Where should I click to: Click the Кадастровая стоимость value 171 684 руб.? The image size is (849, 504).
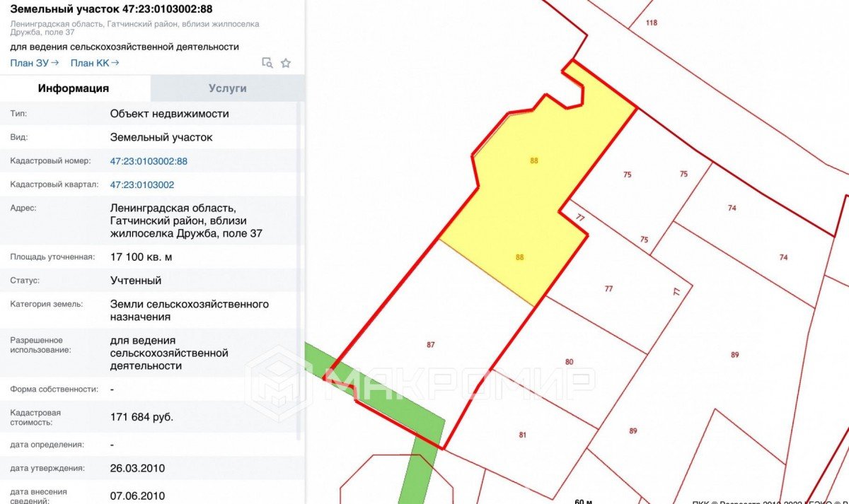(141, 417)
